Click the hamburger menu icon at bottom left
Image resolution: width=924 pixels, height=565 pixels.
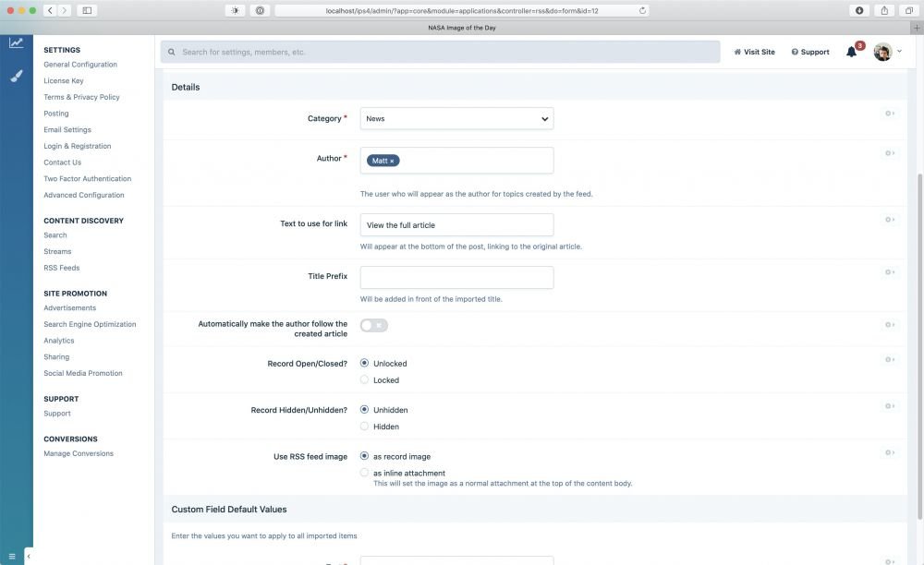12,556
